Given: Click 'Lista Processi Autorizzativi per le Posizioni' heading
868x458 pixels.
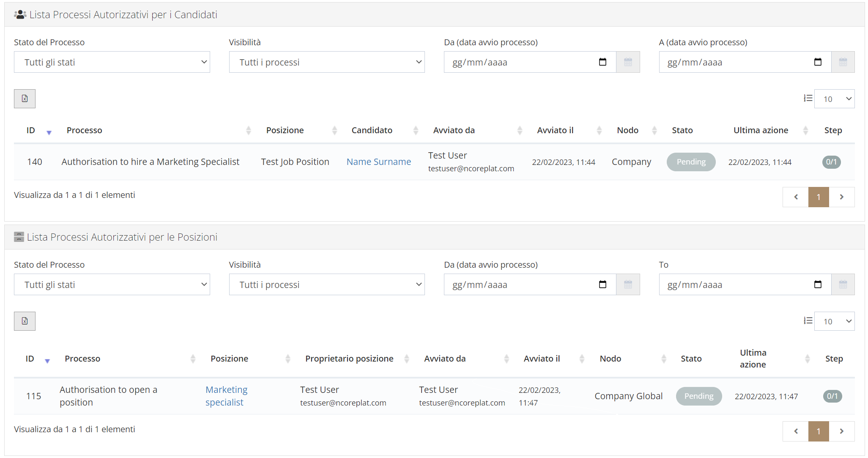Looking at the screenshot, I should (x=122, y=237).
